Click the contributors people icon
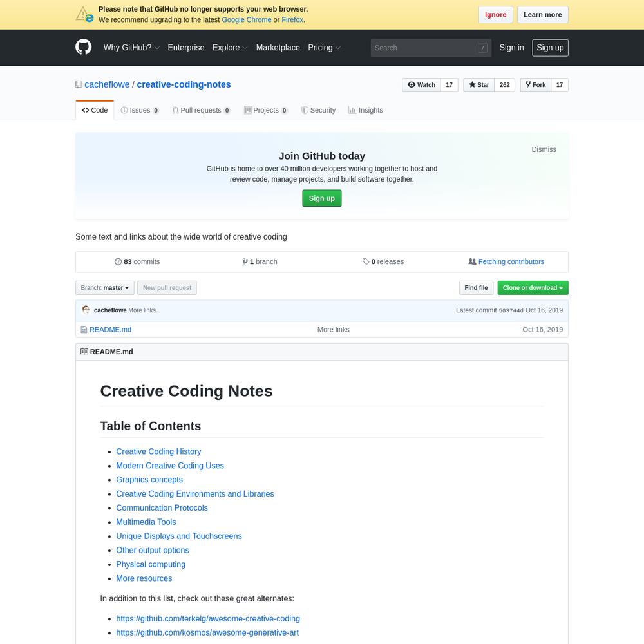 click(472, 261)
